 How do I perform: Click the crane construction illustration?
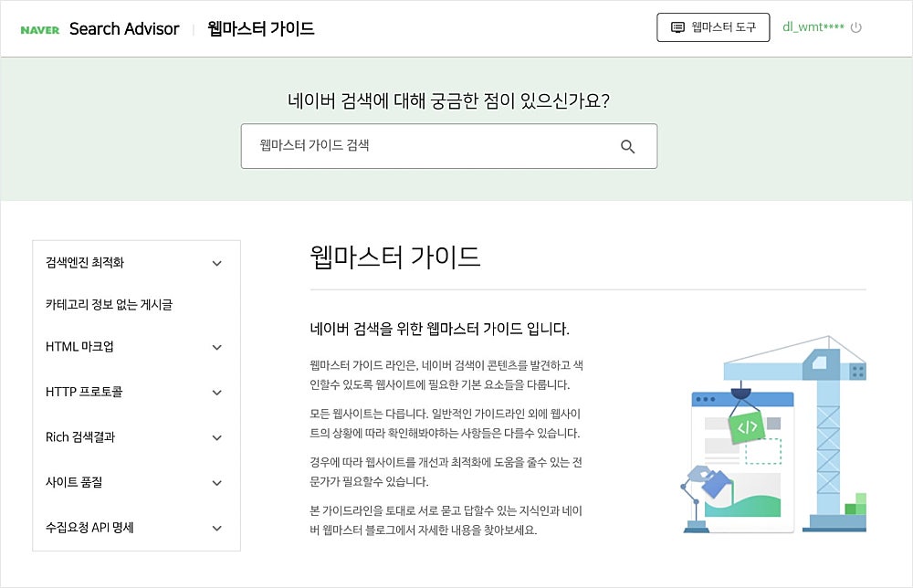tap(774, 435)
